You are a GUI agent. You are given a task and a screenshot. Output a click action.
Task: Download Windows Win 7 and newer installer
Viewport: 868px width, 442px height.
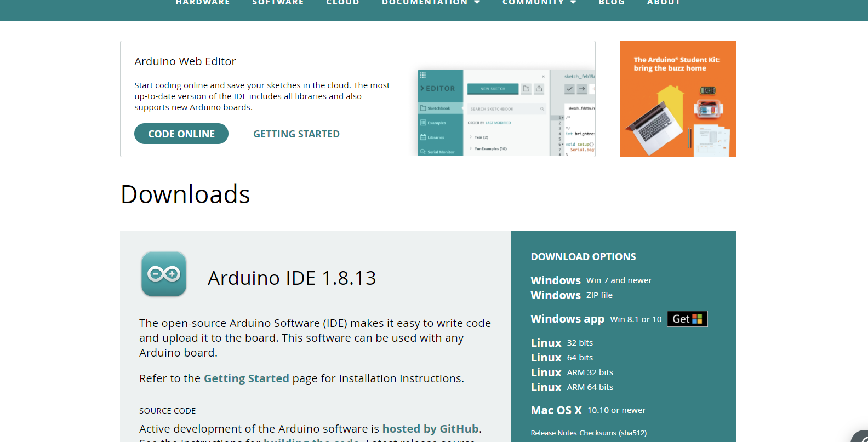tap(591, 280)
